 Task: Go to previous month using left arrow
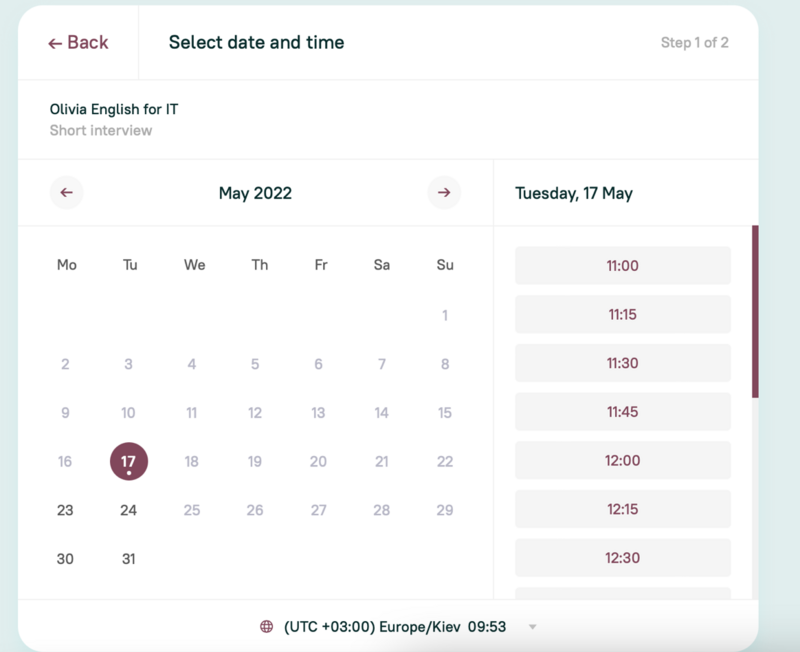[66, 193]
